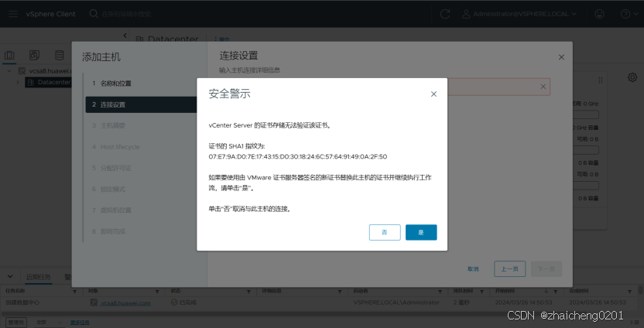Click 否 to cancel host connection
The width and height of the screenshot is (644, 328).
385,232
